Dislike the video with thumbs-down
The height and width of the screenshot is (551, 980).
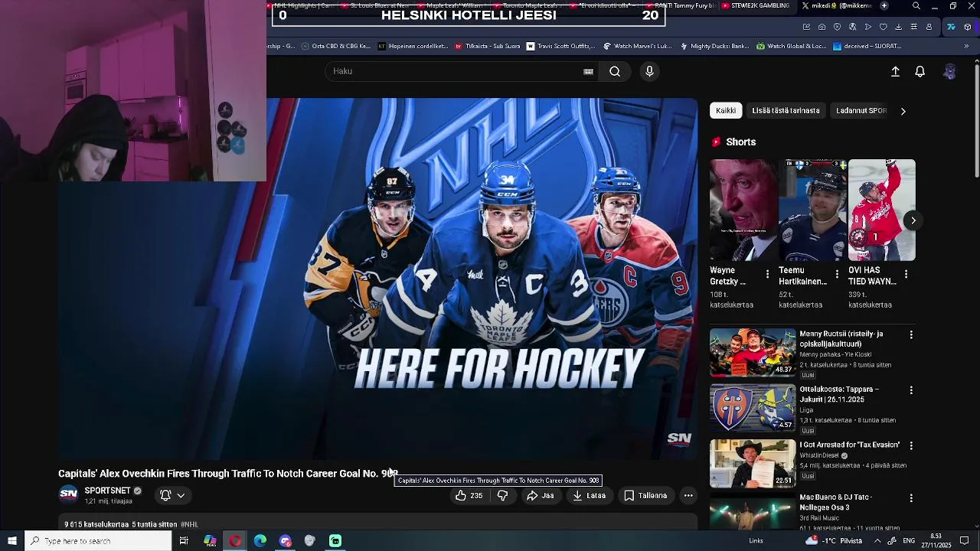502,496
